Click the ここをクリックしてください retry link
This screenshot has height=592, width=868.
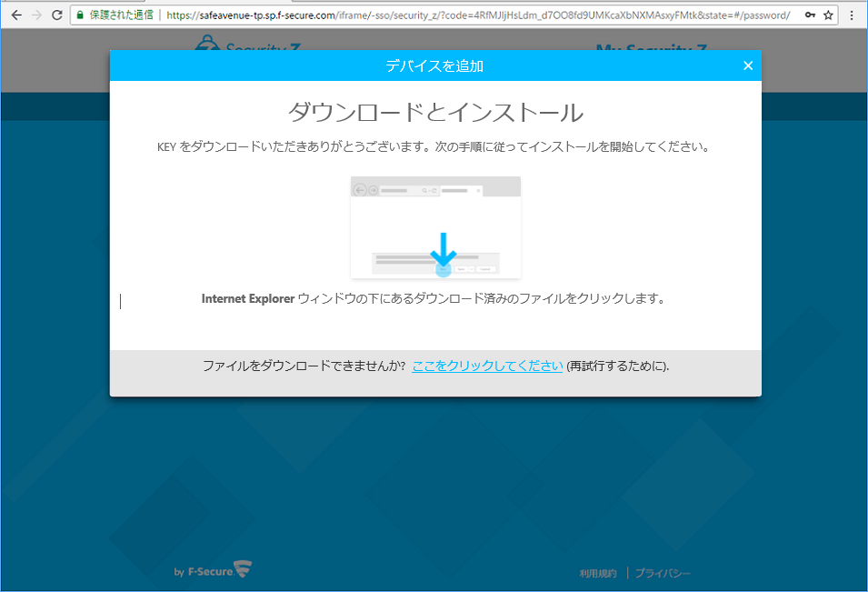(x=487, y=366)
